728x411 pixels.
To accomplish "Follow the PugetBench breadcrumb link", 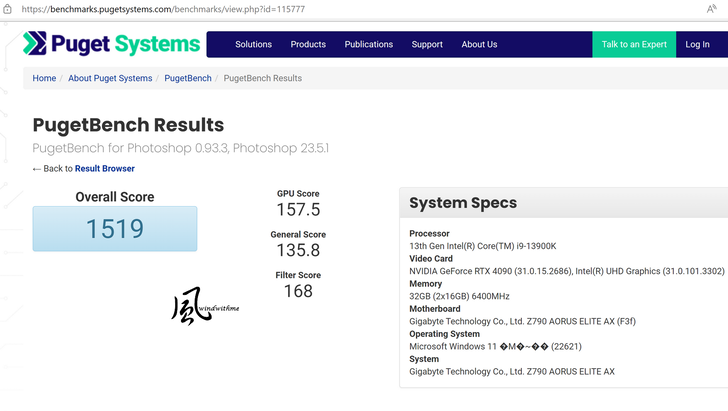I will [x=188, y=78].
